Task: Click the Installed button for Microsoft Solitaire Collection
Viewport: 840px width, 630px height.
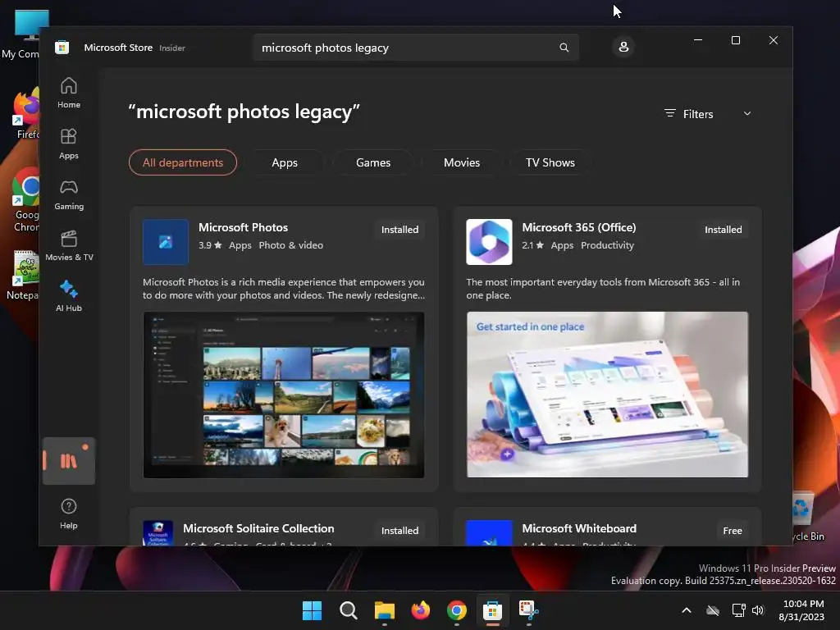Action: click(399, 531)
